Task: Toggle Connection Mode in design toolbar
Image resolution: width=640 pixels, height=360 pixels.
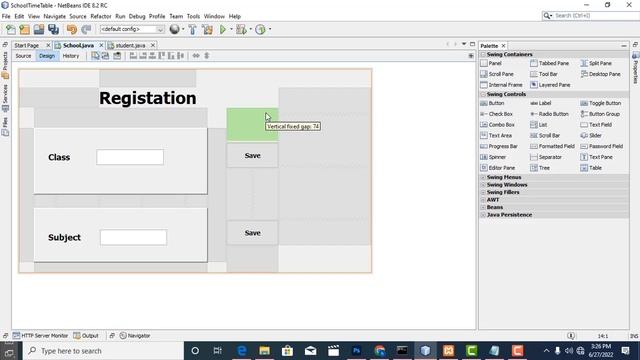Action: click(105, 56)
